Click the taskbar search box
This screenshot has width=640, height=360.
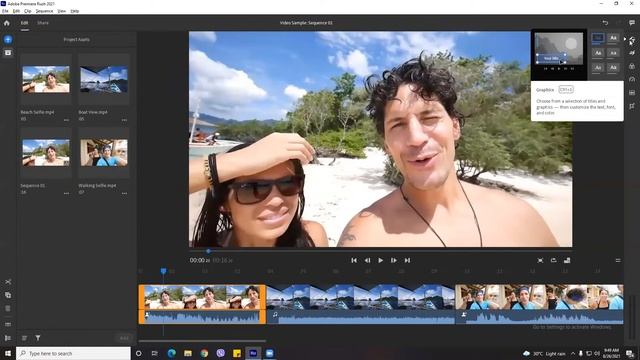coord(73,353)
